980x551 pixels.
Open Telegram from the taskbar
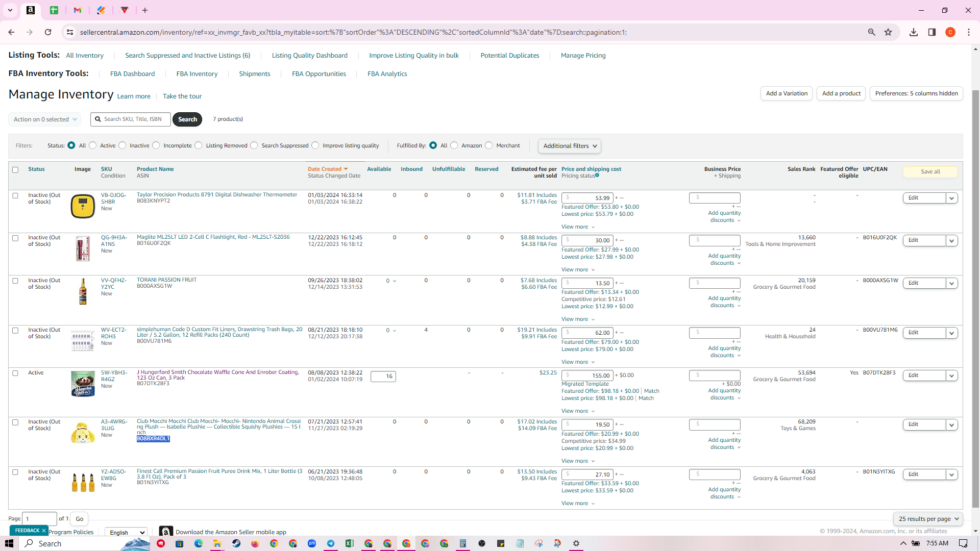point(331,543)
